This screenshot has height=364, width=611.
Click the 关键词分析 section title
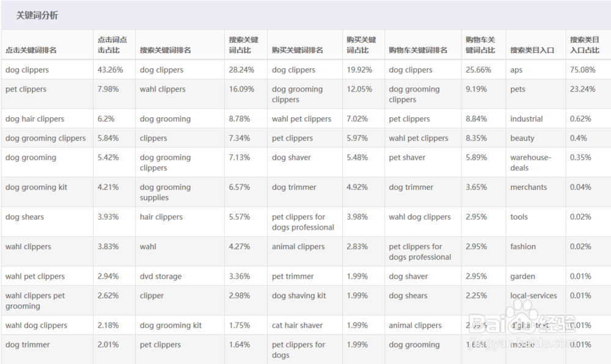37,16
